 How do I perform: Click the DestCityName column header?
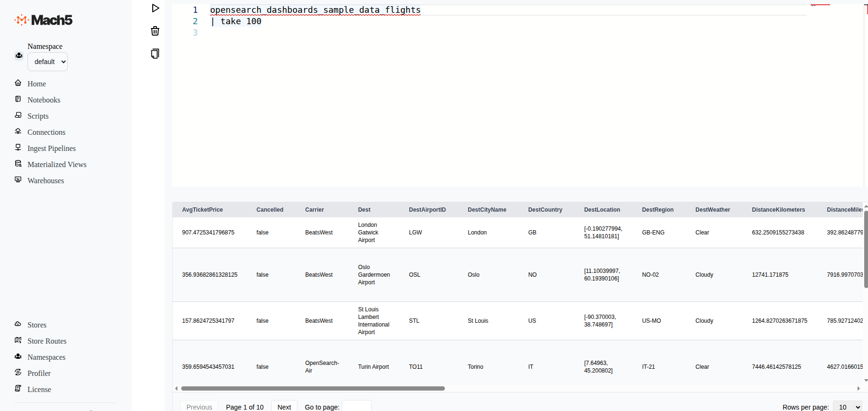pyautogui.click(x=487, y=210)
